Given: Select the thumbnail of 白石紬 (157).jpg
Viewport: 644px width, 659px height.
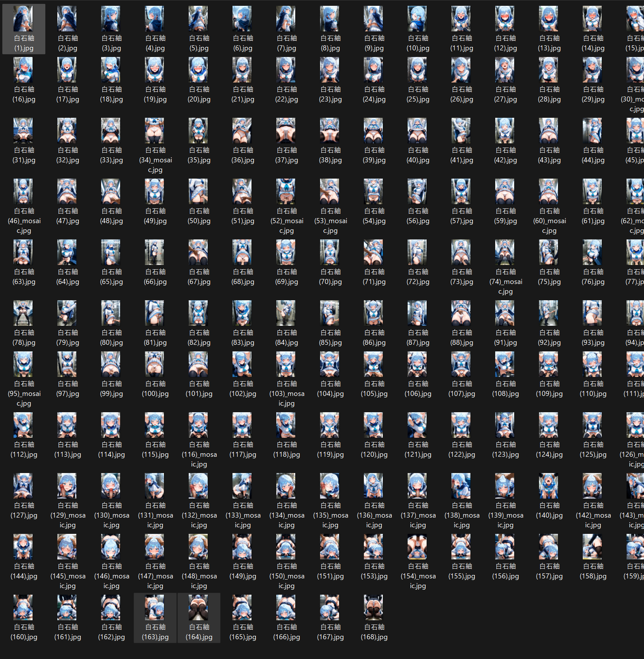Looking at the screenshot, I should [549, 547].
